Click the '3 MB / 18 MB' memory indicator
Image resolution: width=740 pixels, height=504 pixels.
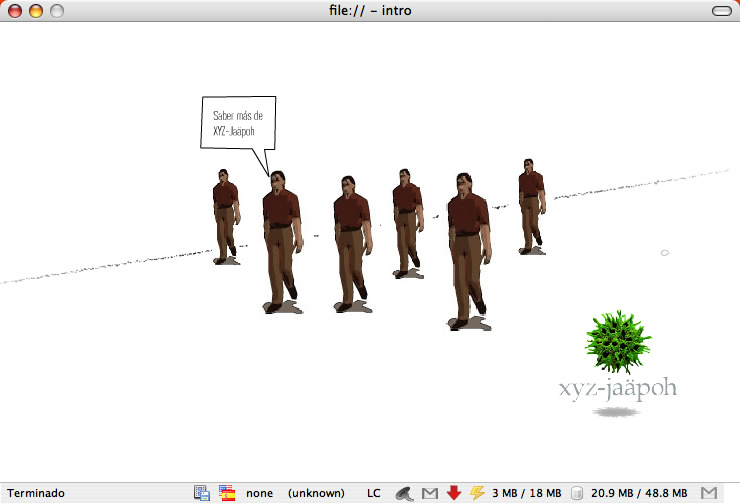(x=527, y=493)
